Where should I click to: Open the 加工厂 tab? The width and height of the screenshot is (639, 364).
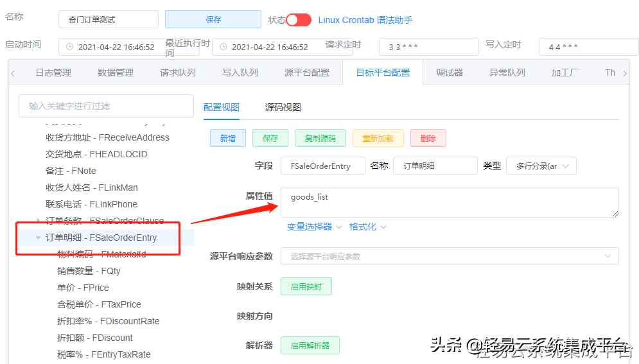pos(565,73)
